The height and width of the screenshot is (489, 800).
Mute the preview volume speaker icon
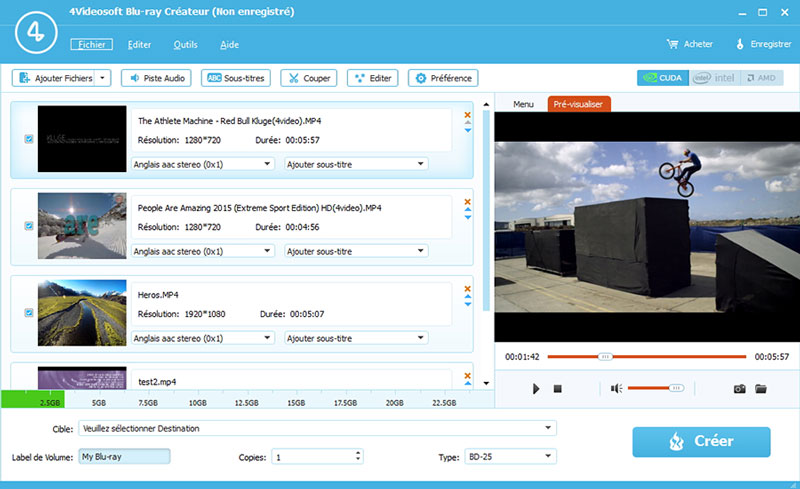tap(616, 389)
